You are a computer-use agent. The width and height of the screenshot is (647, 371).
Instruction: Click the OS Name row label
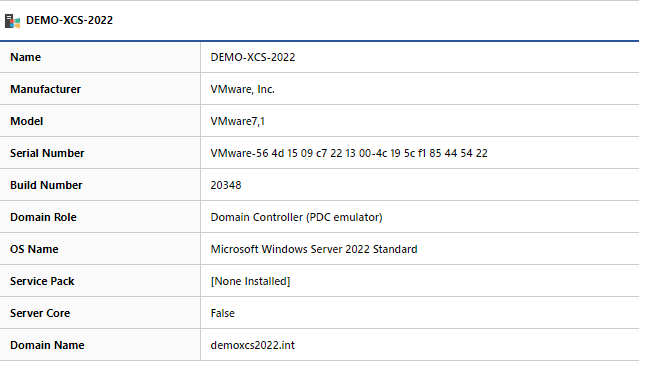[34, 249]
